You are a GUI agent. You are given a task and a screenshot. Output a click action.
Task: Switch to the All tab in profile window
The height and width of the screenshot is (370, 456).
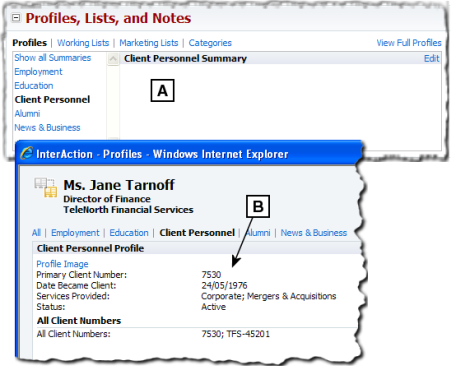36,233
